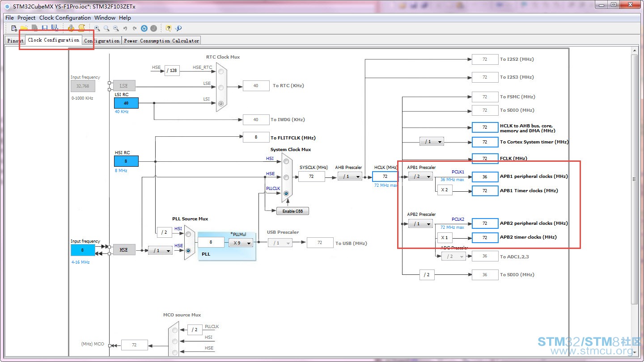Select HSE in System Clock Mux
This screenshot has width=644, height=362.
point(286,177)
